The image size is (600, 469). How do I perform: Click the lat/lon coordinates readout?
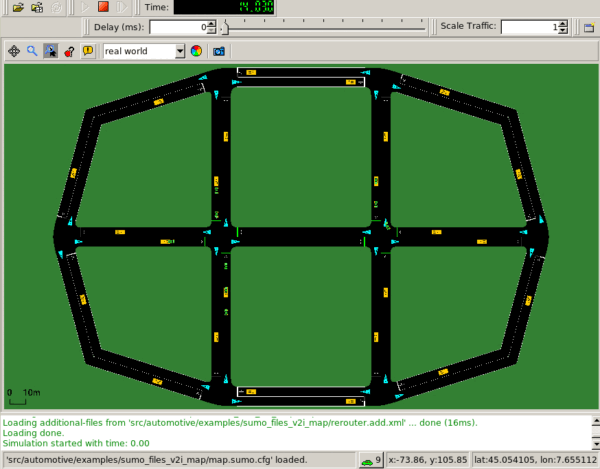(540, 460)
